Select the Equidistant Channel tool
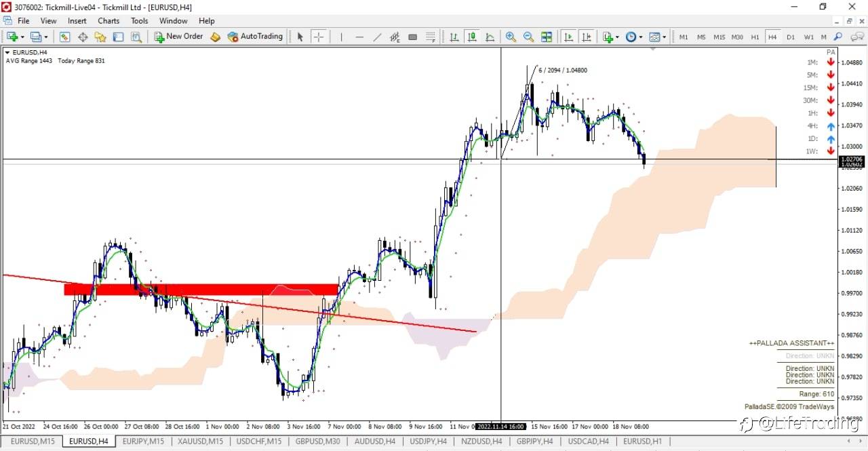The width and height of the screenshot is (868, 451). click(395, 37)
